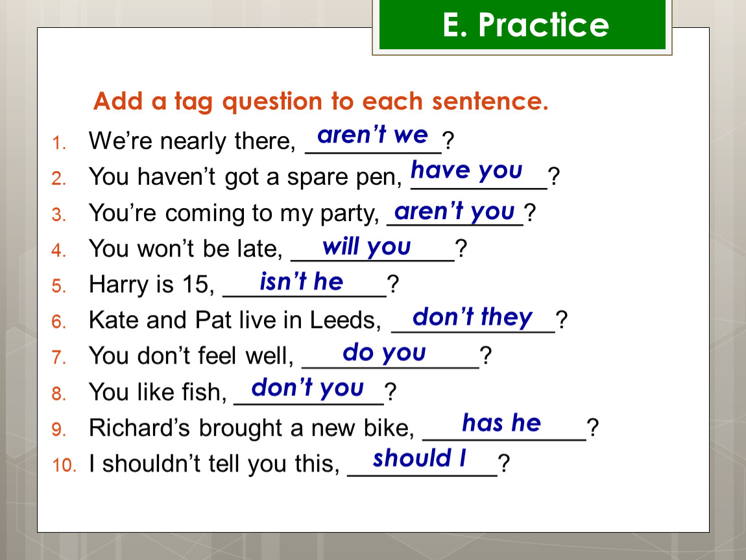The image size is (746, 560).
Task: Click the green E. Practice title banner
Action: click(522, 25)
